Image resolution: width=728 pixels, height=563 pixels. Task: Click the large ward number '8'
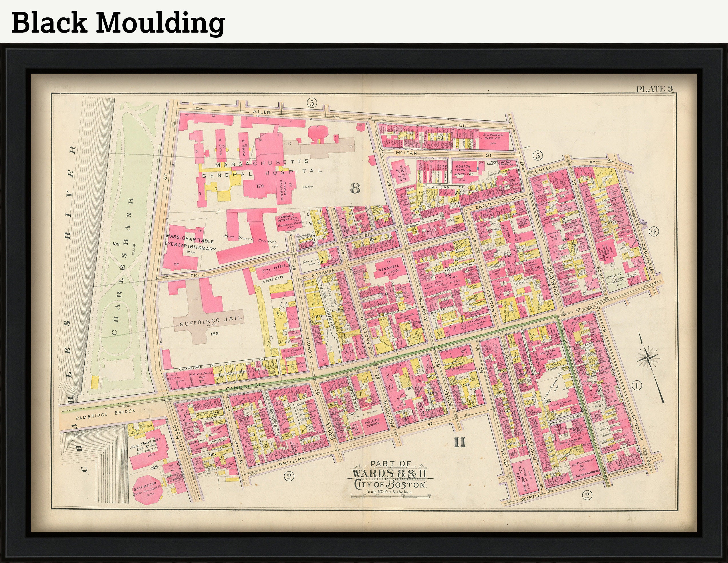point(355,188)
